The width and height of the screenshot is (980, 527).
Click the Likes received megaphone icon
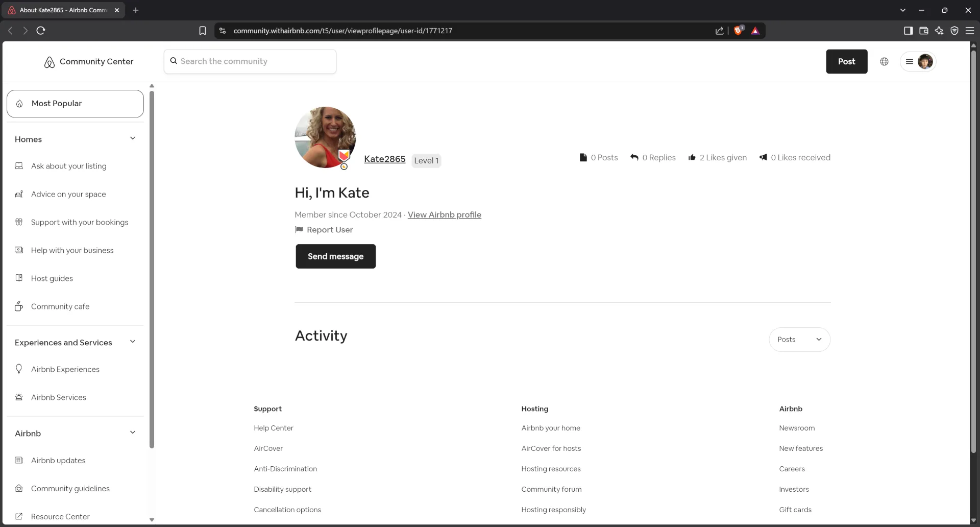pyautogui.click(x=763, y=157)
